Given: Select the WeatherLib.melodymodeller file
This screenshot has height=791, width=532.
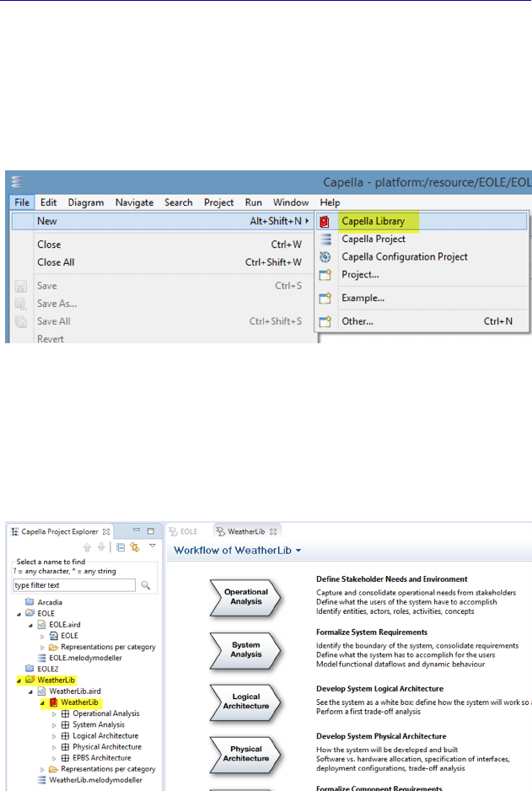Looking at the screenshot, I should (x=95, y=780).
